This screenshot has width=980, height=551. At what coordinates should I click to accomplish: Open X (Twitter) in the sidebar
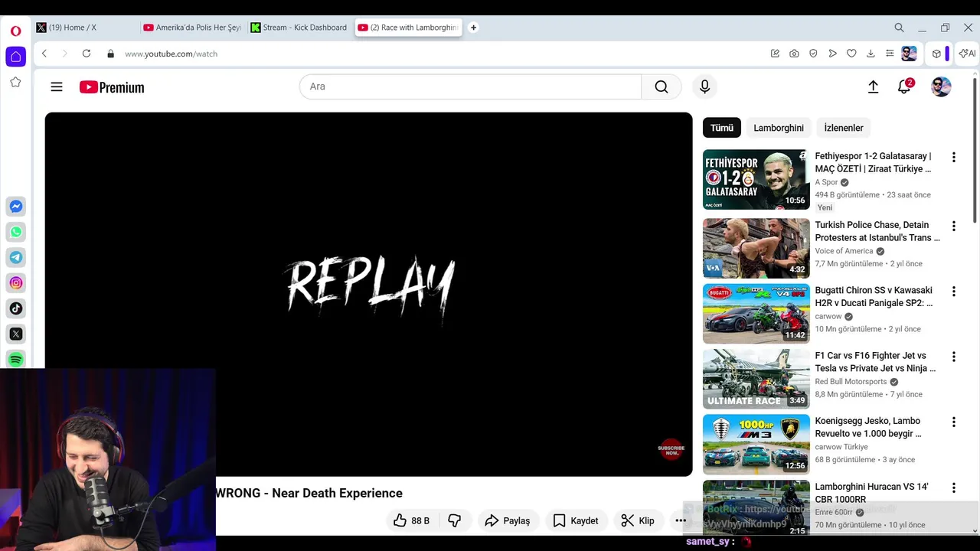pyautogui.click(x=15, y=334)
